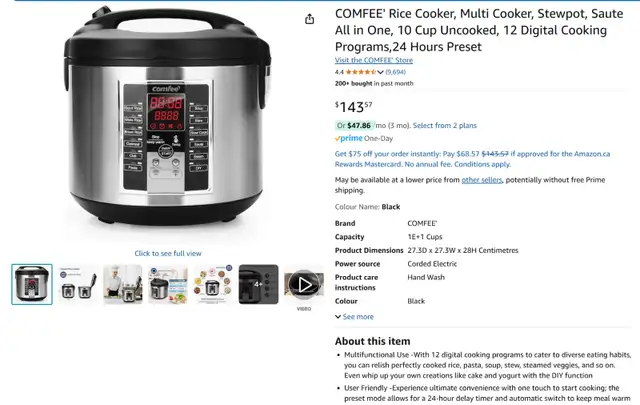Click the $47.86 monthly payment badge

354,126
